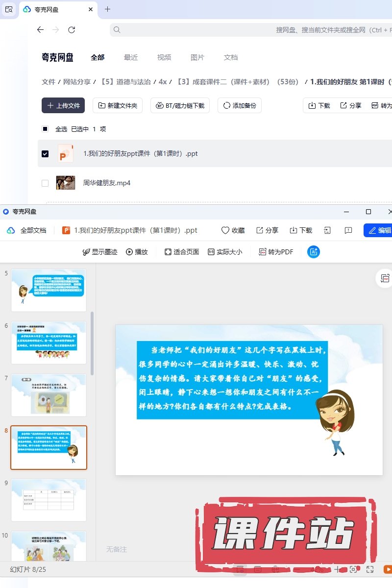Click 播放 to start the slideshow
The image size is (392, 588).
(x=137, y=252)
